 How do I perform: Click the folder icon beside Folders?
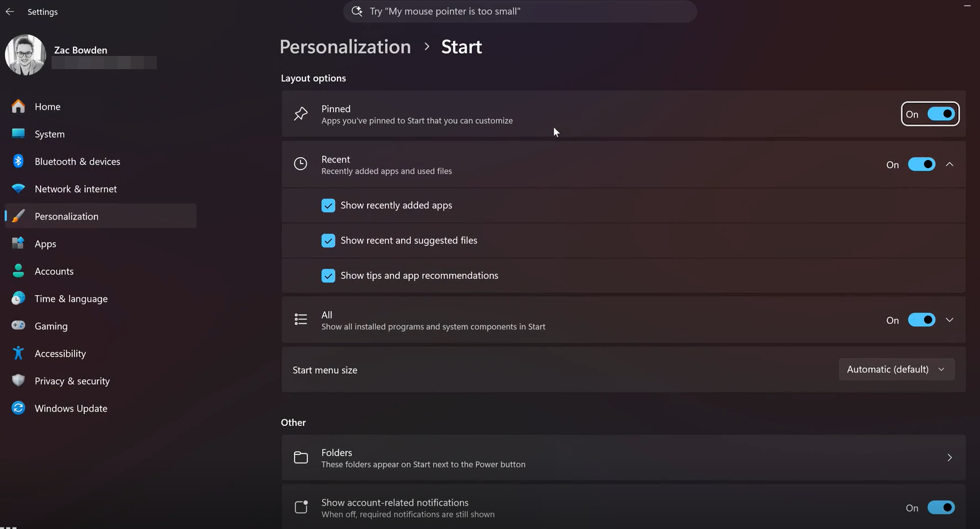point(301,457)
